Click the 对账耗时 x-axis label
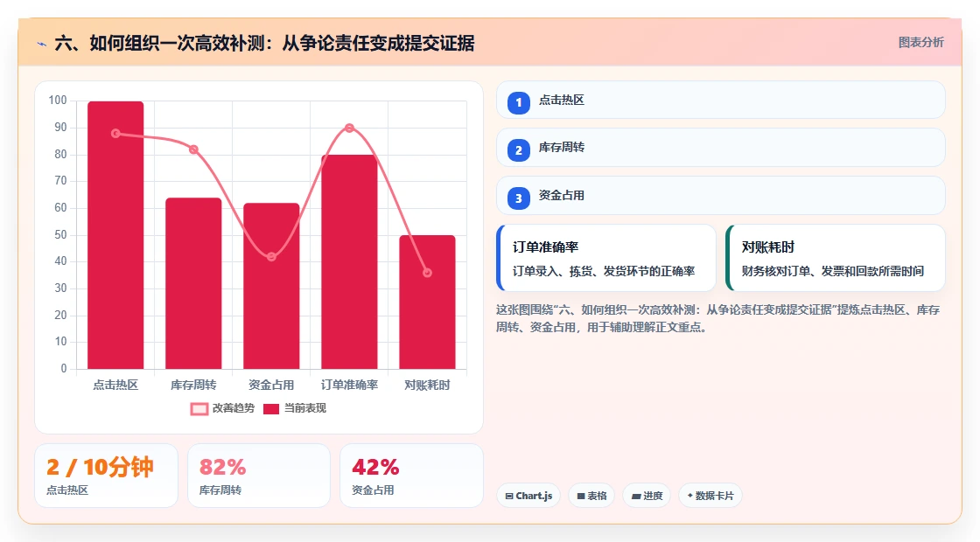Image resolution: width=980 pixels, height=542 pixels. point(428,386)
